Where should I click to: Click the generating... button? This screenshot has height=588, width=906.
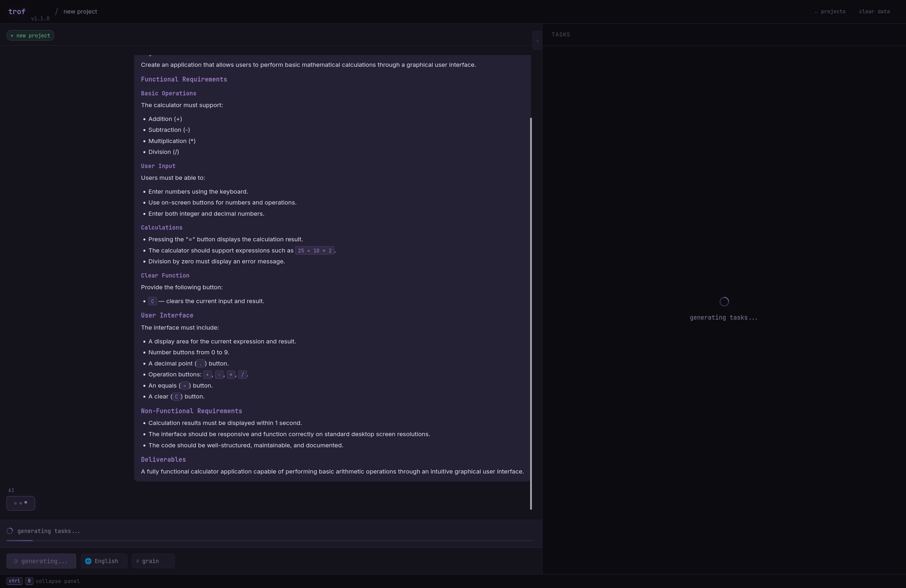[41, 561]
